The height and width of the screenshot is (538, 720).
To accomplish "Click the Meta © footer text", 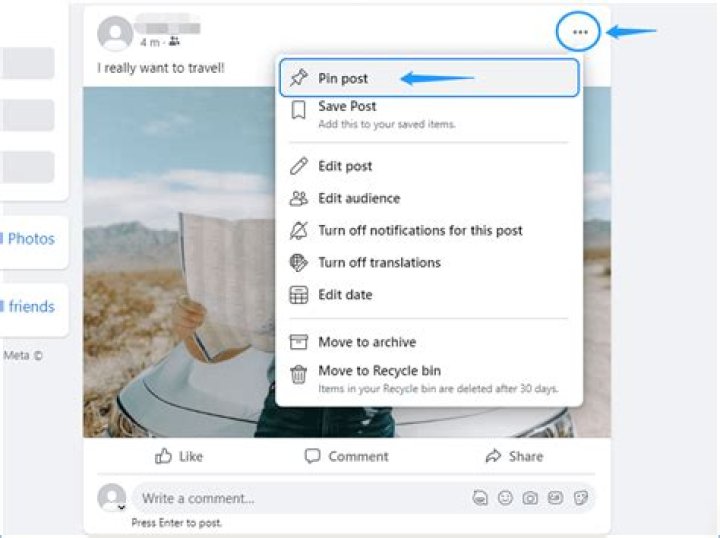I will click(x=23, y=355).
